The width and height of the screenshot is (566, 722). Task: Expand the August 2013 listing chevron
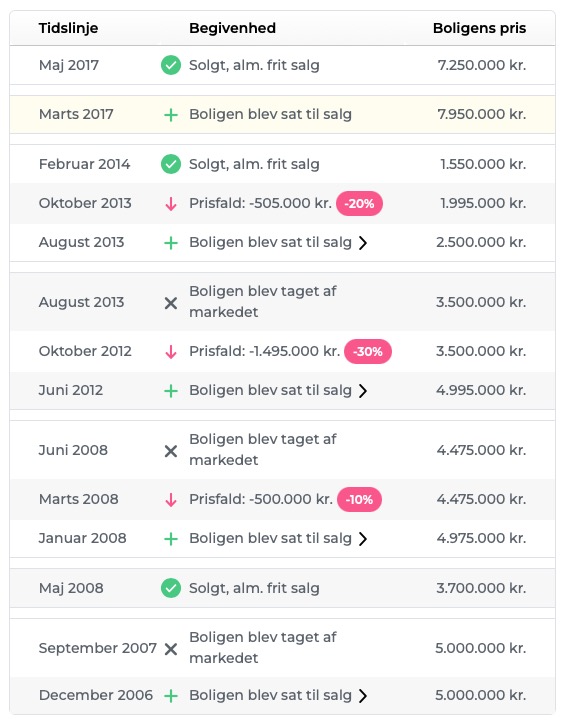[363, 243]
